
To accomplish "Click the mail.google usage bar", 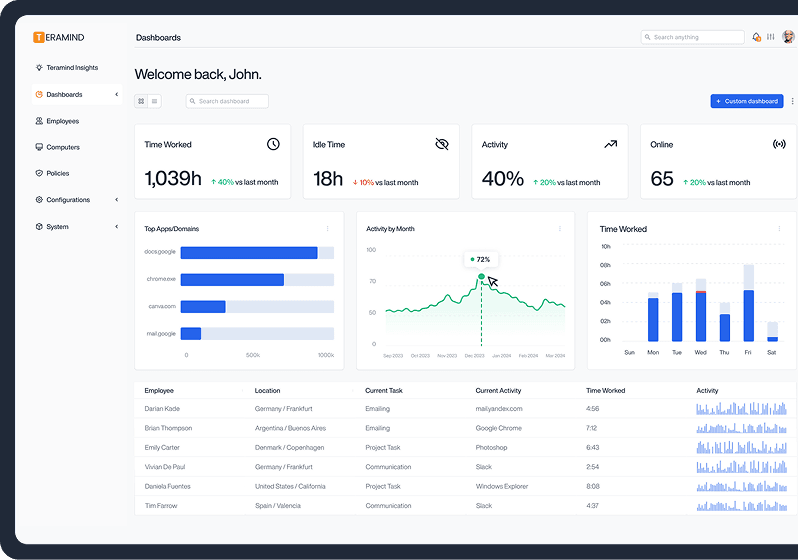I will click(191, 333).
